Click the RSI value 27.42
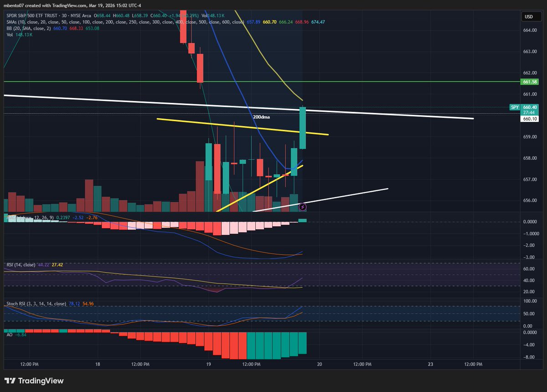This screenshot has width=547, height=392. click(57, 264)
